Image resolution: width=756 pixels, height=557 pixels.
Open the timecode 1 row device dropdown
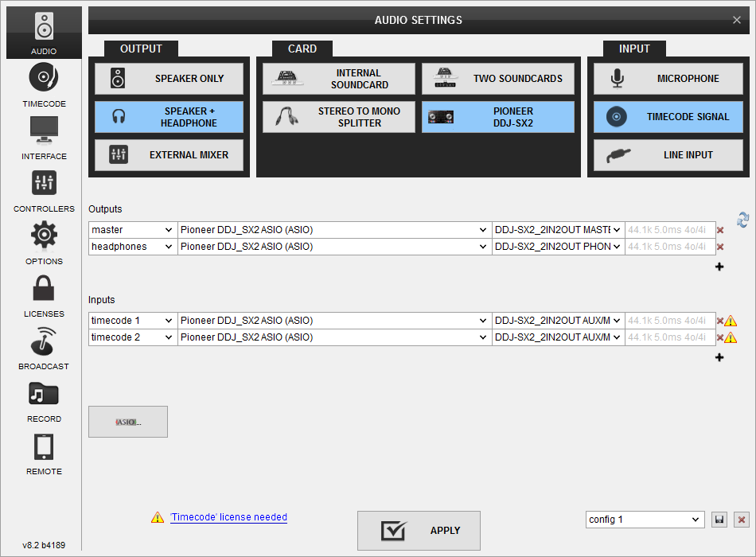click(x=334, y=321)
